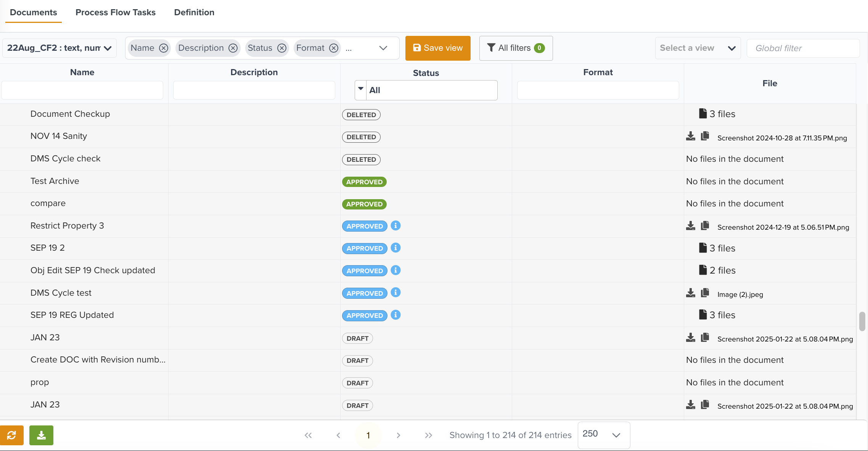Click the Save view button
The image size is (868, 451).
(x=438, y=48)
